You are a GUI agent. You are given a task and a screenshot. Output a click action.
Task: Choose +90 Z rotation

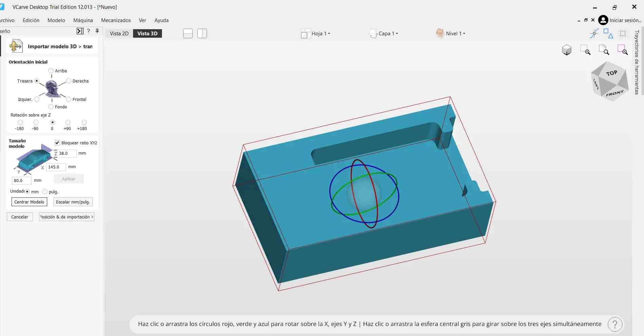68,122
